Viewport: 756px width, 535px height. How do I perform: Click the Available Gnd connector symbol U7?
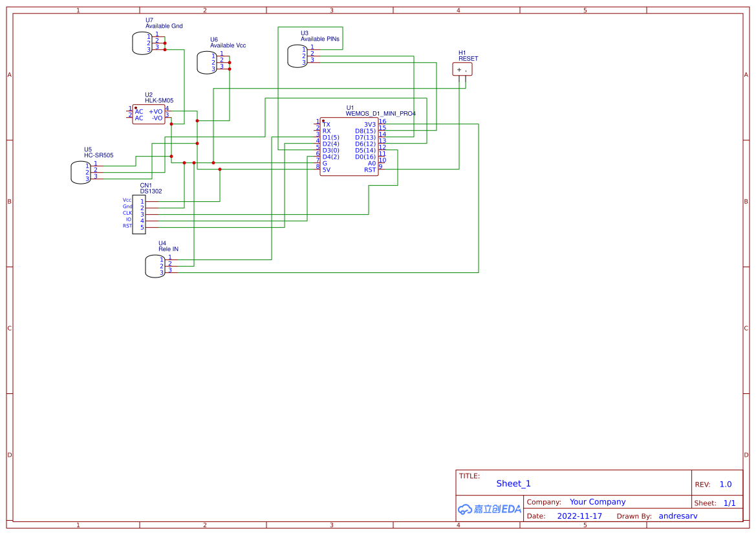142,43
